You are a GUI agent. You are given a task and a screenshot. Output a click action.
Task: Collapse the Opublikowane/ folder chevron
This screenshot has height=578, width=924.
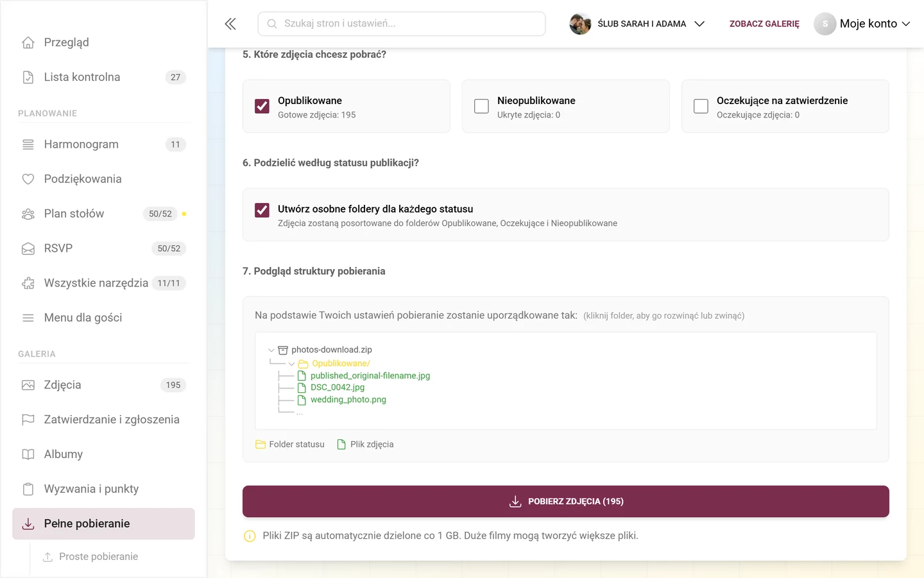coord(292,364)
